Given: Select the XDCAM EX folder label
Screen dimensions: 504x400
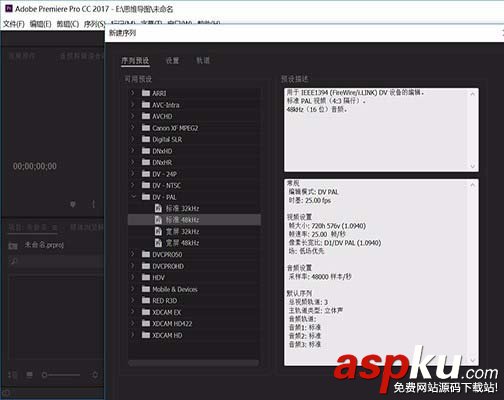Looking at the screenshot, I should 167,312.
